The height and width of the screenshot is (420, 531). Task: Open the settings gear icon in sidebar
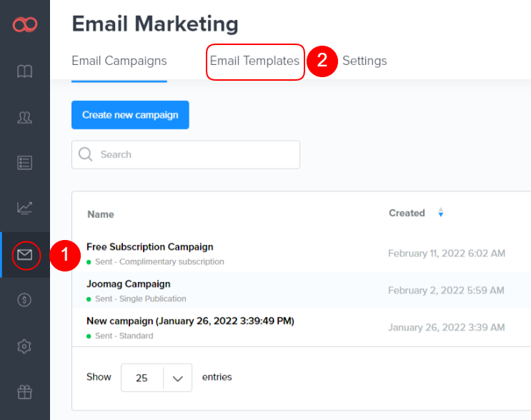25,346
